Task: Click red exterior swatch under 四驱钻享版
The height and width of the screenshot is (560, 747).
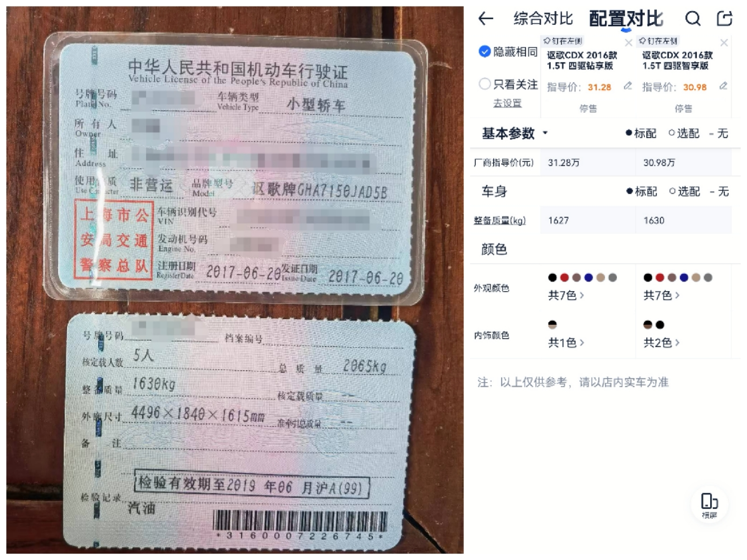Action: tap(564, 278)
